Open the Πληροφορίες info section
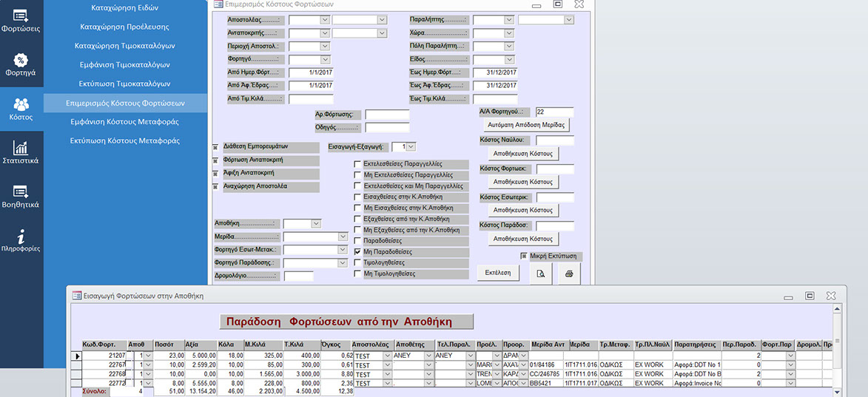Screen dimensions: 868x397 click(21, 240)
